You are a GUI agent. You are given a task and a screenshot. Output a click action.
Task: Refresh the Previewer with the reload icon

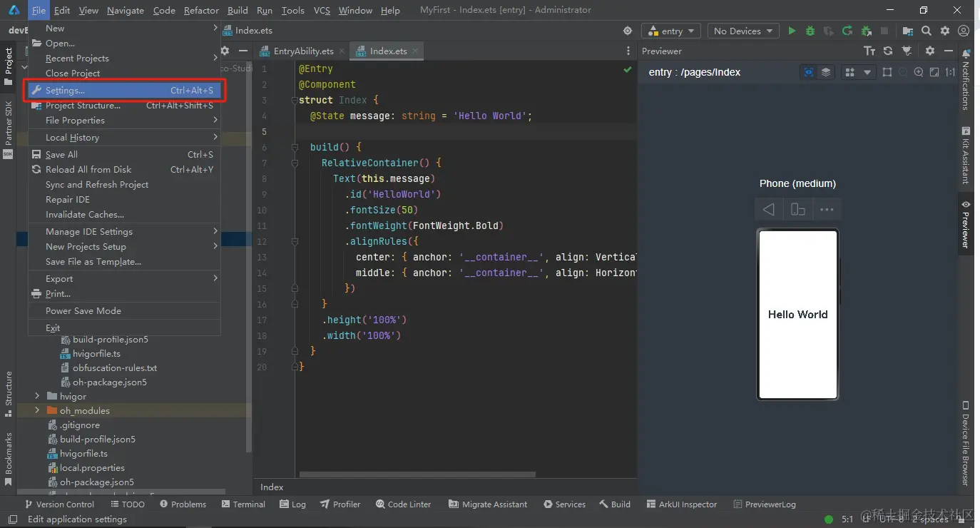(x=888, y=51)
